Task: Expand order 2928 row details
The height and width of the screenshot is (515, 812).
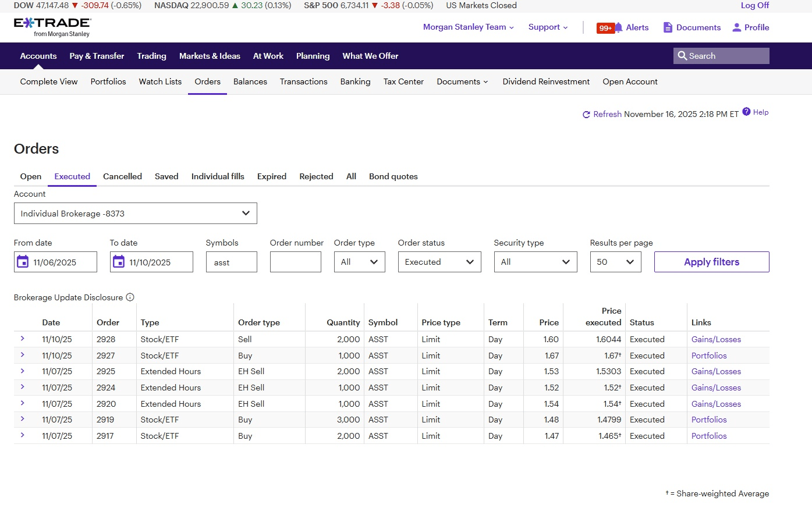Action: pyautogui.click(x=23, y=339)
